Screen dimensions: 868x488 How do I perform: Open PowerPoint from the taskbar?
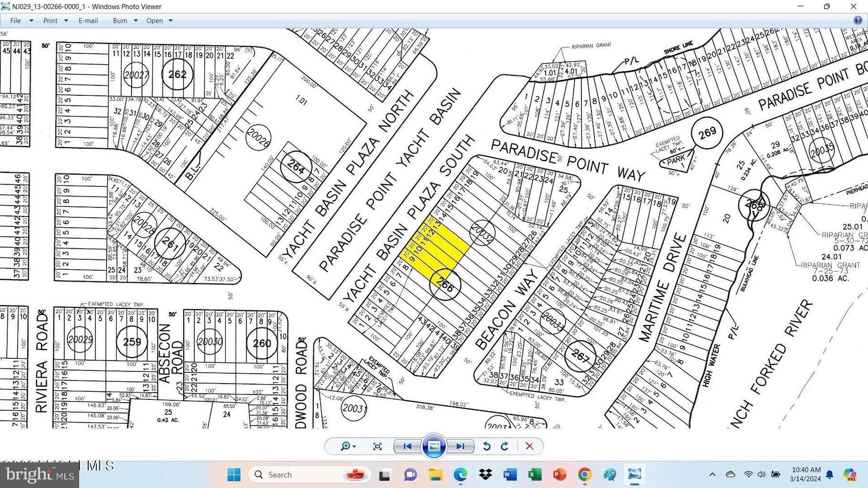click(560, 475)
